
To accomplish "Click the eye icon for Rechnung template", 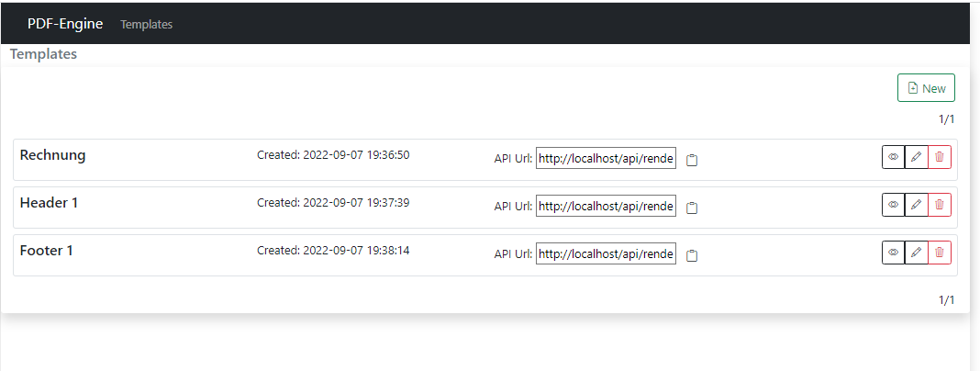I will [x=893, y=157].
